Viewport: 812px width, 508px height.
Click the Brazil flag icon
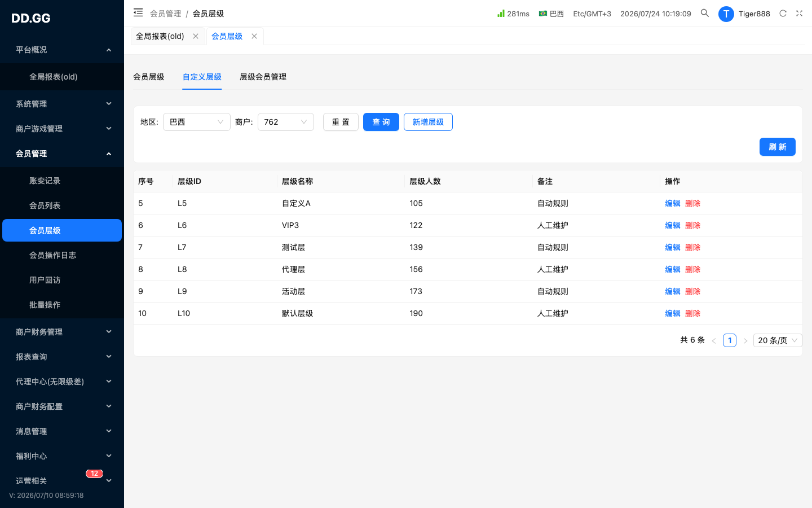tap(542, 13)
